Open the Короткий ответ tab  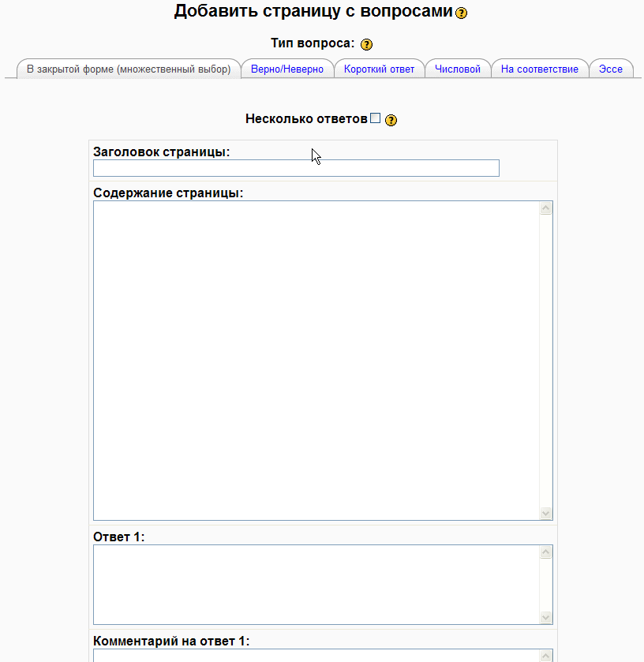click(x=379, y=69)
